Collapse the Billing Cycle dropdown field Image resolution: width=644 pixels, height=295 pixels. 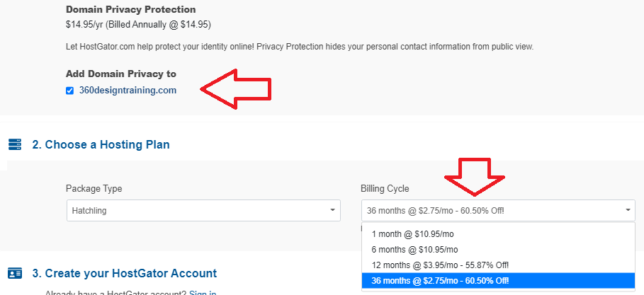click(x=498, y=211)
